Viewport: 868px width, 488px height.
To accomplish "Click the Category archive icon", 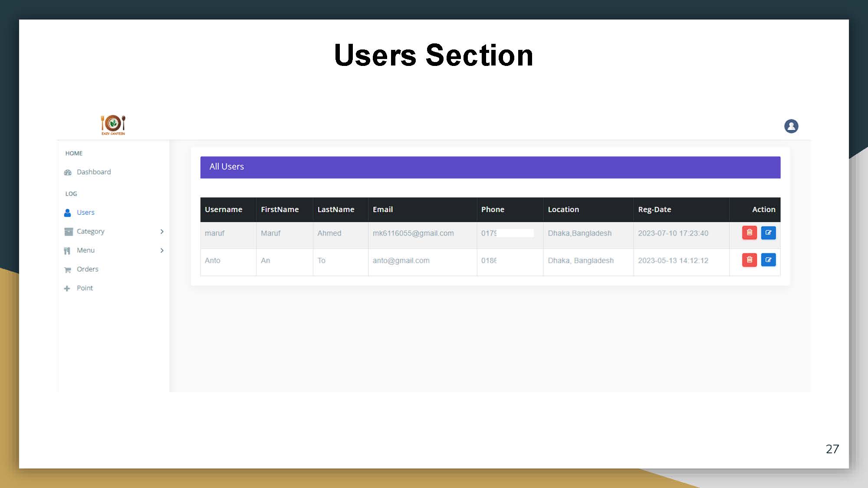I will tap(68, 231).
